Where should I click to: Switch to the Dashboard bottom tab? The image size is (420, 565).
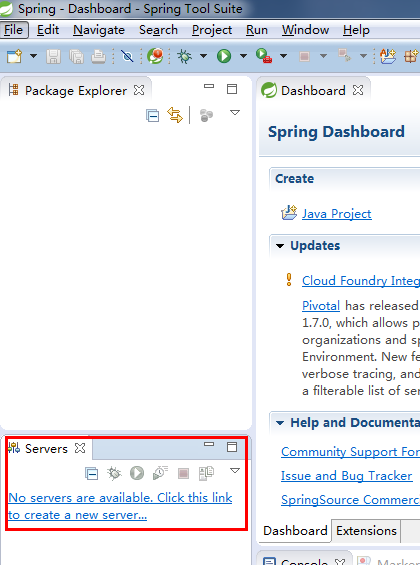tap(295, 531)
